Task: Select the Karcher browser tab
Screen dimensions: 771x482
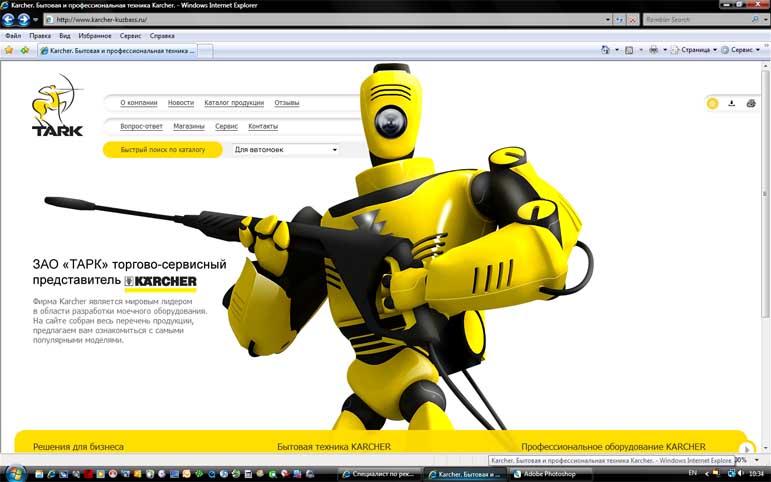Action: tap(115, 49)
